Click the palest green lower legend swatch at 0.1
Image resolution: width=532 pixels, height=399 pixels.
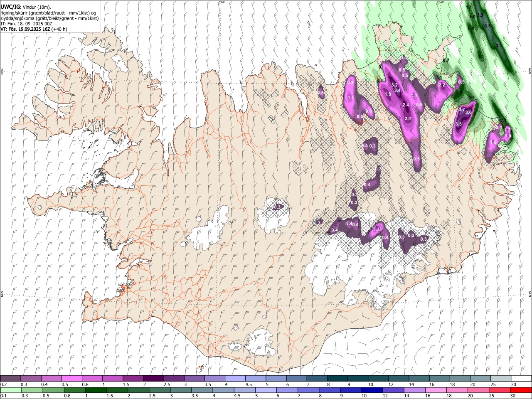tap(11, 390)
